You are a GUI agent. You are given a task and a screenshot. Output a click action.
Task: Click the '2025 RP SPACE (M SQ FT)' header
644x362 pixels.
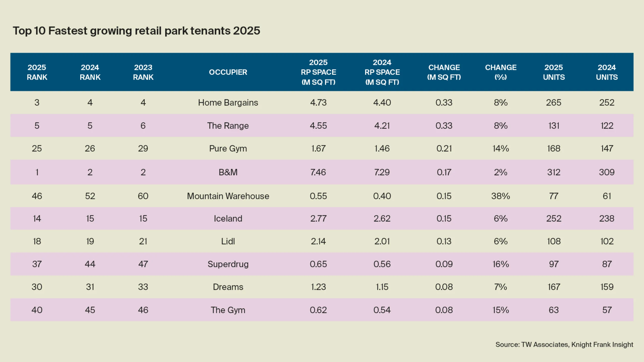318,72
